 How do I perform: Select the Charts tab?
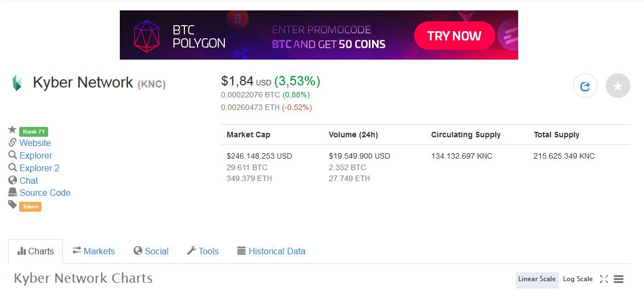36,252
